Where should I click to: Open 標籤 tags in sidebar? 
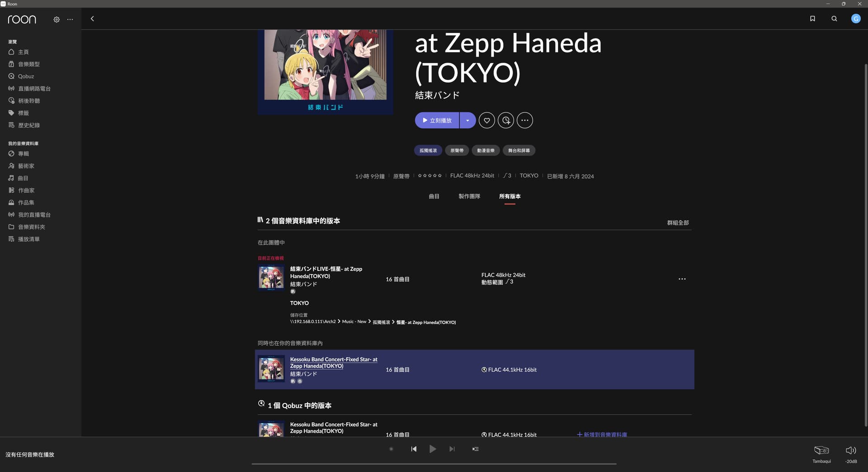(x=19, y=113)
